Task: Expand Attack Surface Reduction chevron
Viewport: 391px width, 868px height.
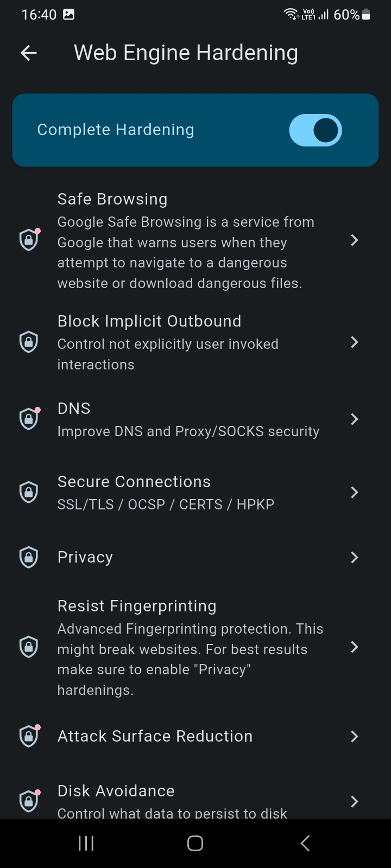Action: tap(354, 736)
